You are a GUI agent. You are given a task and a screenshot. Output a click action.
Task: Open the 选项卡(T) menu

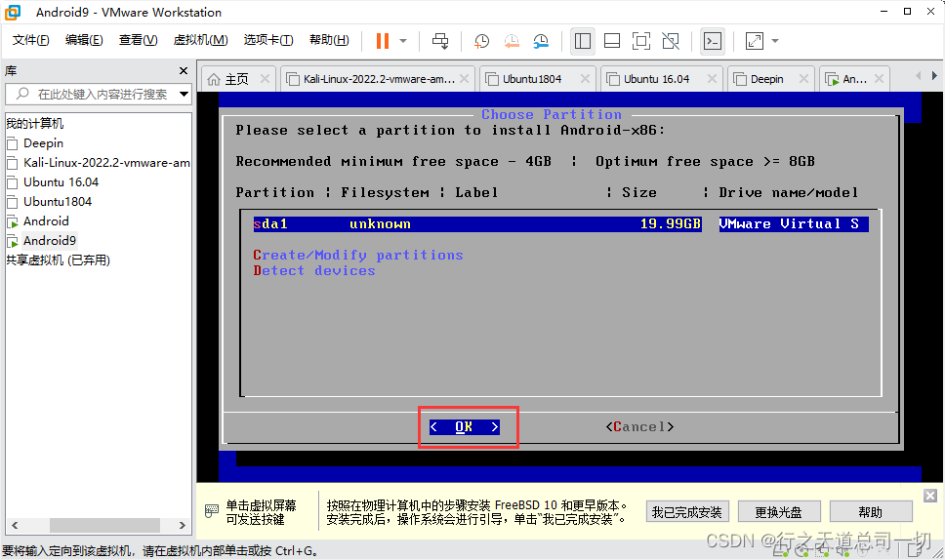pos(268,40)
